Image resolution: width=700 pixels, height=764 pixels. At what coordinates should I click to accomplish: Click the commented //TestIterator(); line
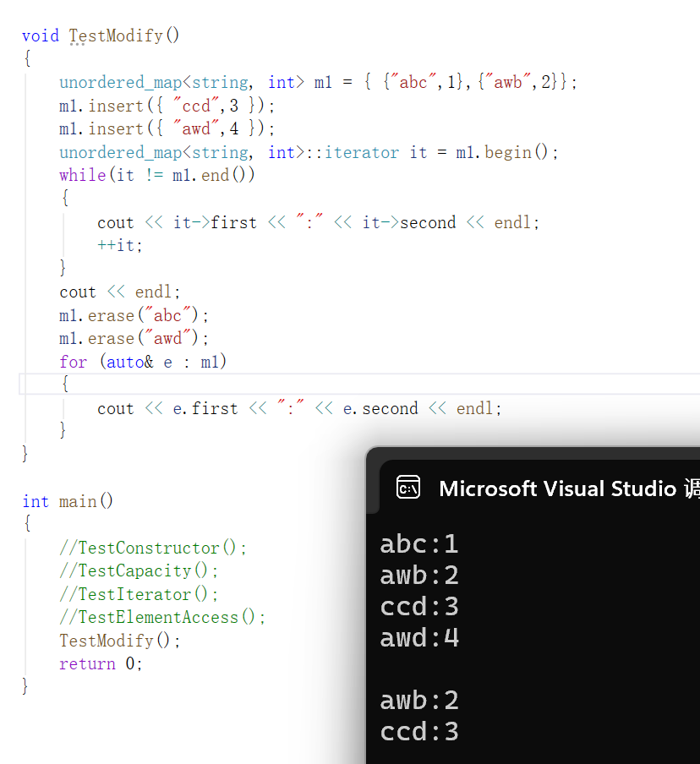[x=139, y=594]
